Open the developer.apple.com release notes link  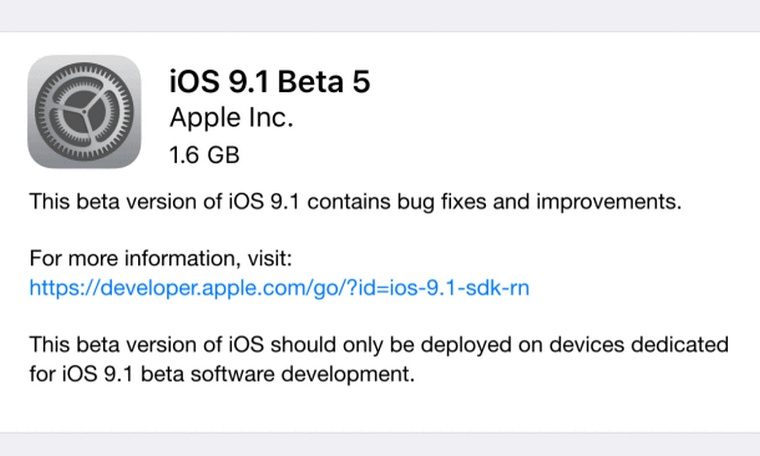click(279, 288)
